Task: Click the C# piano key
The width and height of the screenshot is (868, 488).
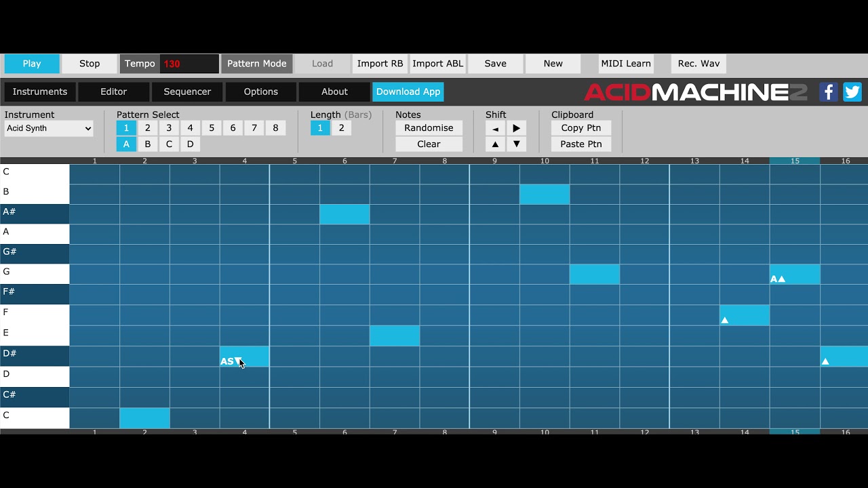Action: (35, 397)
